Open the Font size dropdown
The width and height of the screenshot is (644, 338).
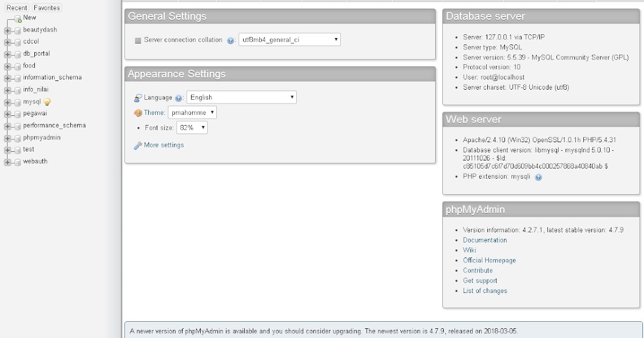click(192, 128)
